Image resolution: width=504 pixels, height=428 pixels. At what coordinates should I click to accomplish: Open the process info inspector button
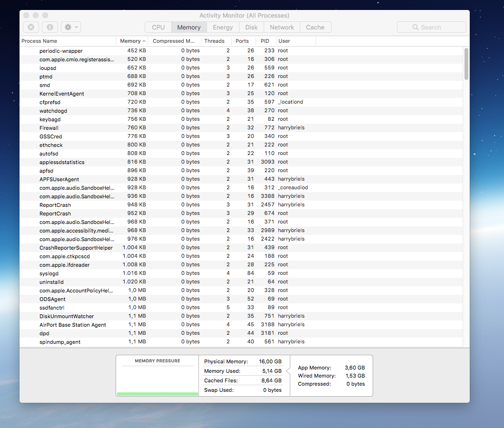(x=50, y=27)
